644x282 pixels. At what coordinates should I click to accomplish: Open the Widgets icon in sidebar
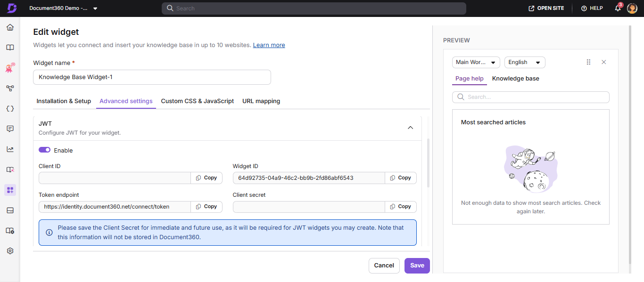[10, 190]
